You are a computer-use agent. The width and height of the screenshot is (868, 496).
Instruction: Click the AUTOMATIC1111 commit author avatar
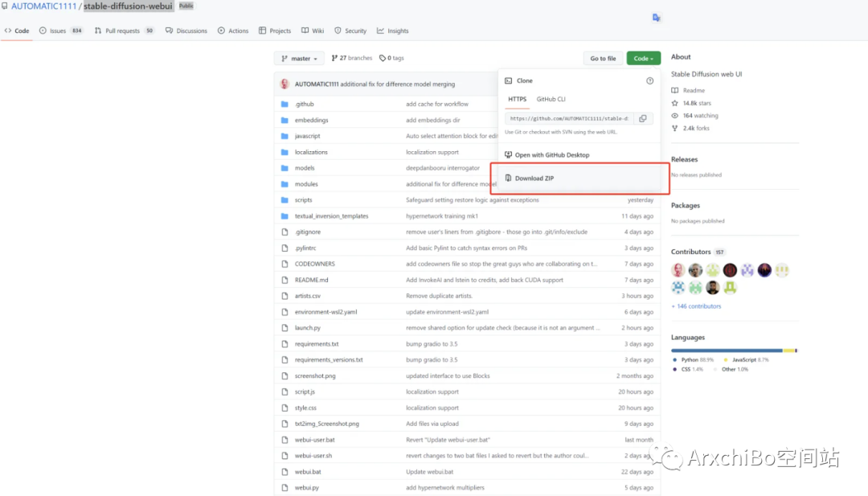[x=285, y=84]
